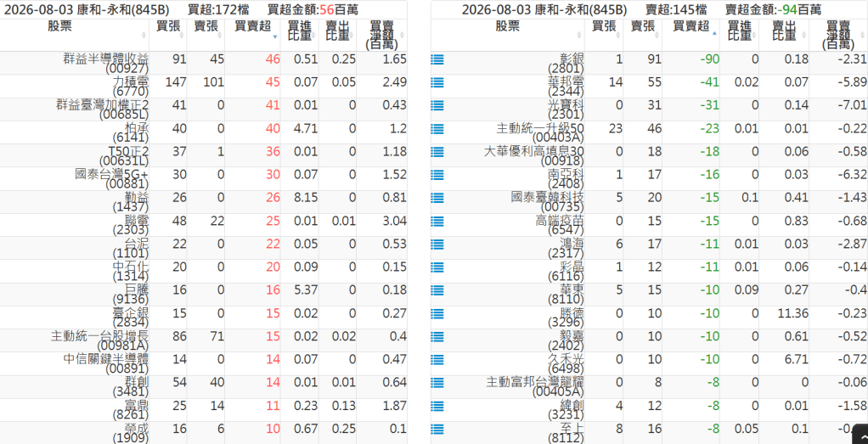Select stock T50正2 (00631L)
868x444 pixels.
[x=125, y=156]
